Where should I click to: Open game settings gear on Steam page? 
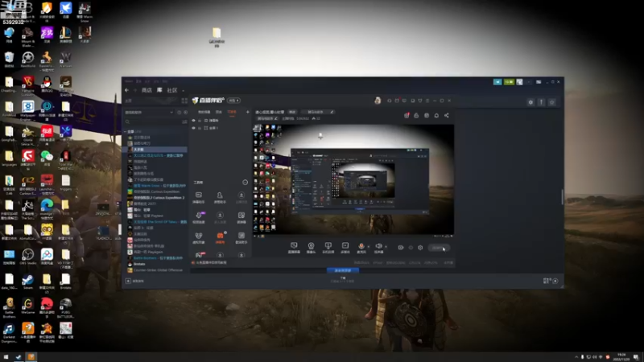pos(530,102)
